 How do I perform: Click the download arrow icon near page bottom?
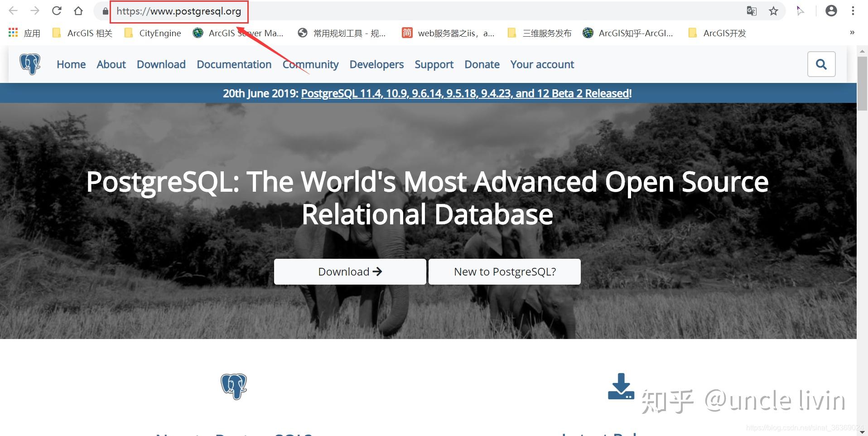(x=621, y=386)
